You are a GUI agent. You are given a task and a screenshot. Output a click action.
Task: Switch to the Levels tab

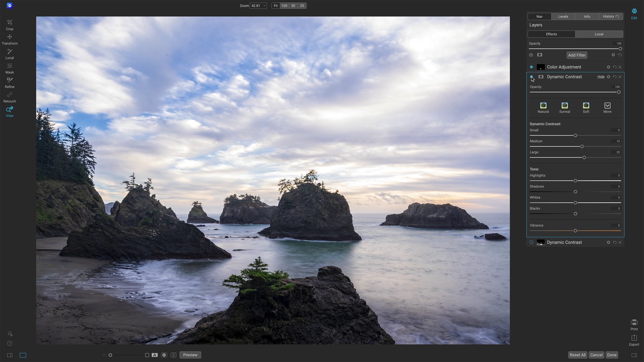(x=563, y=16)
